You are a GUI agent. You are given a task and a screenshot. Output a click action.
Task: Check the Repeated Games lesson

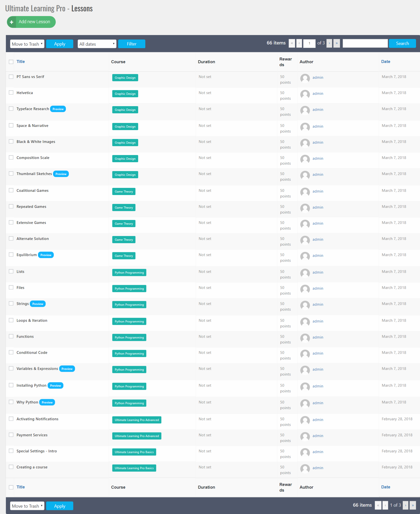click(11, 206)
